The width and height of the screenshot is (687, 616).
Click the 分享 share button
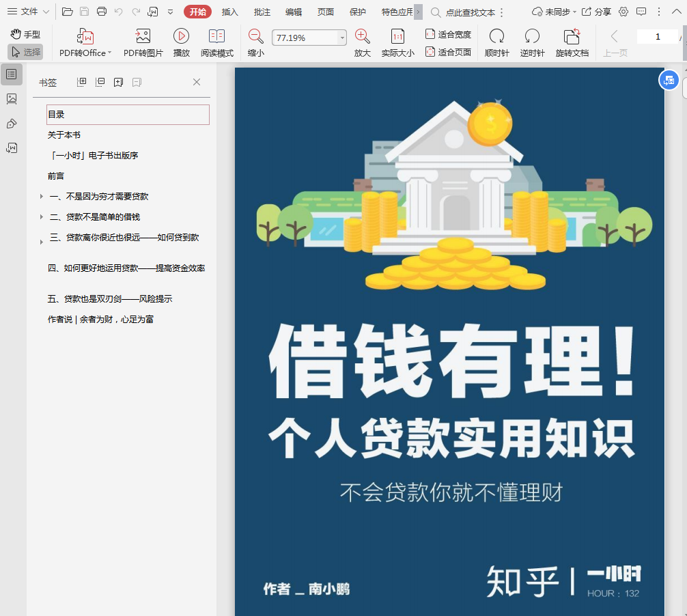(596, 12)
